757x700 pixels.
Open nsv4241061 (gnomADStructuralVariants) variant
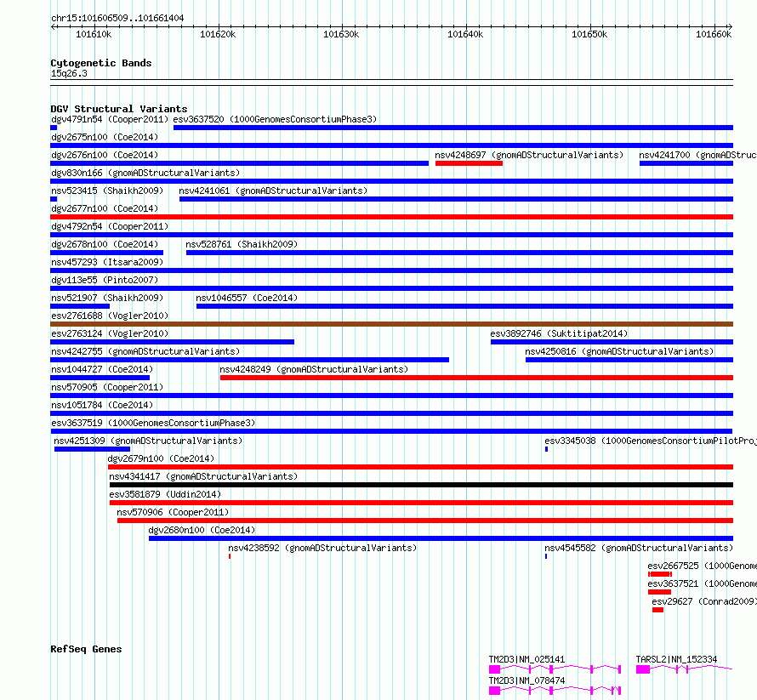click(273, 191)
